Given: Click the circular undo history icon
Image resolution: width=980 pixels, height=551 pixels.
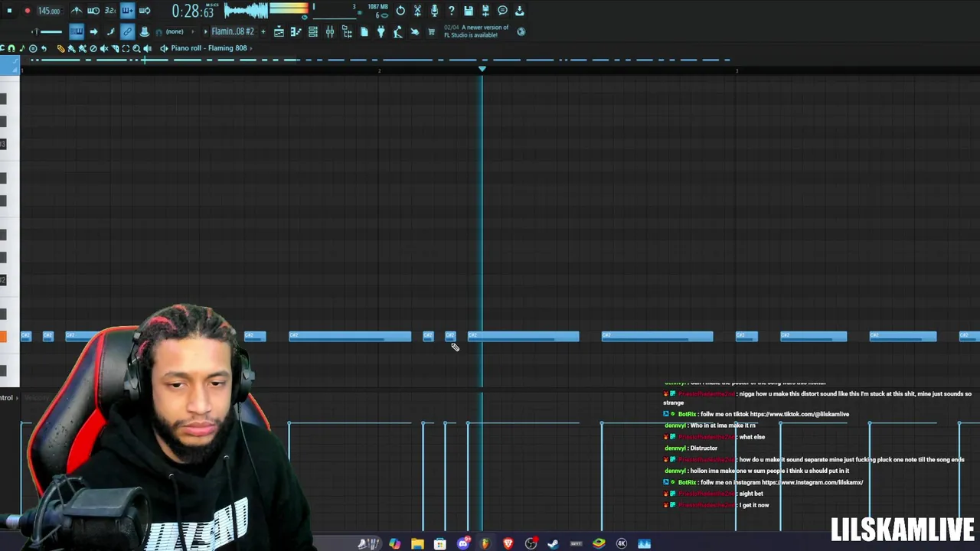Looking at the screenshot, I should (400, 11).
